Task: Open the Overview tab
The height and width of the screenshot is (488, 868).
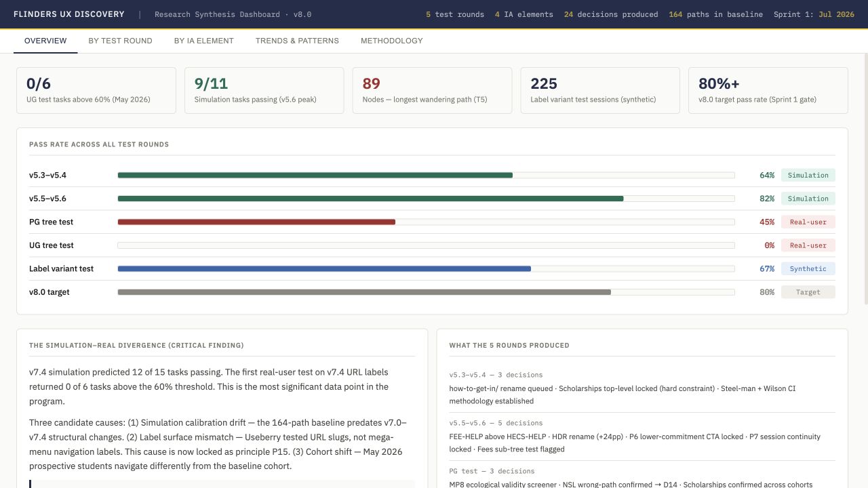Action: click(x=45, y=41)
